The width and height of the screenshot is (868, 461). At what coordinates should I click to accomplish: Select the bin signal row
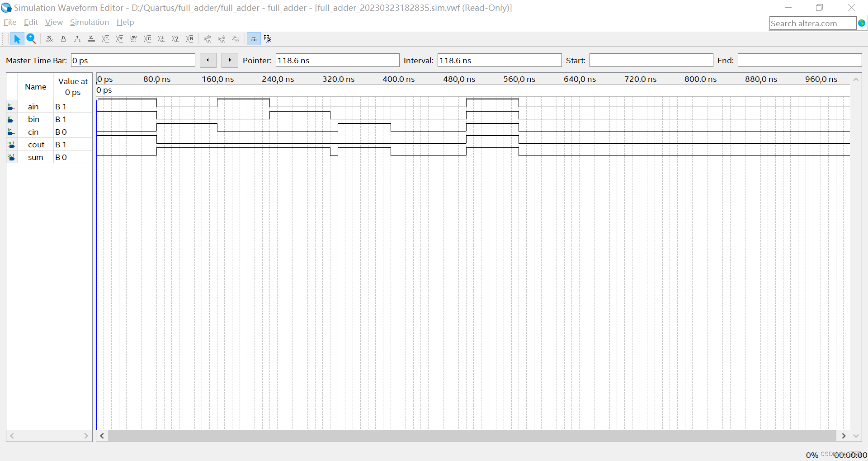pos(49,119)
